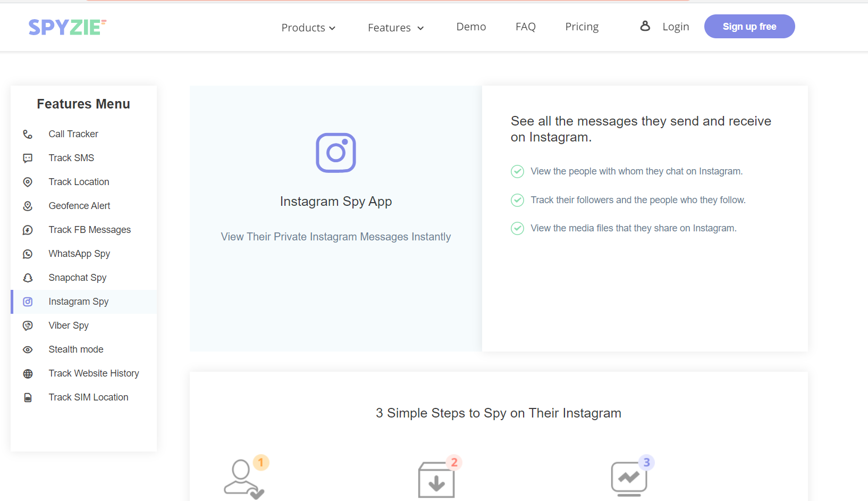Screen dimensions: 868x501
Task: Click the Login link
Action: point(676,27)
